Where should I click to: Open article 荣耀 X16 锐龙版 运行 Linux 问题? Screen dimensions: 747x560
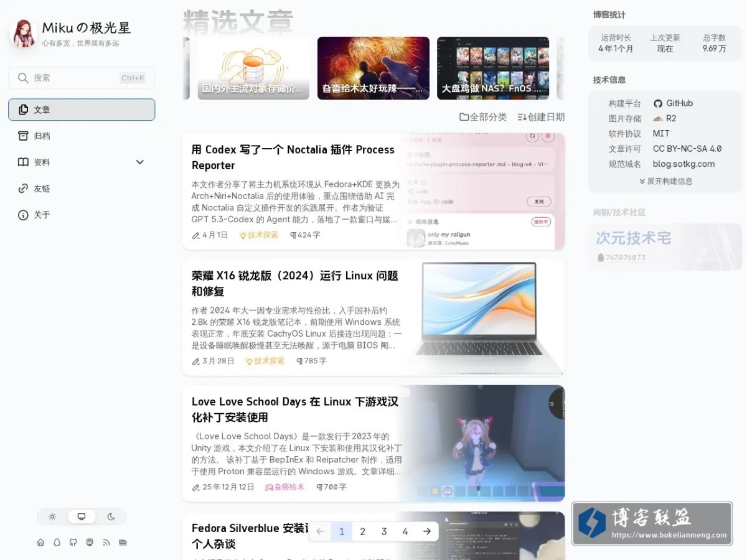tap(295, 283)
